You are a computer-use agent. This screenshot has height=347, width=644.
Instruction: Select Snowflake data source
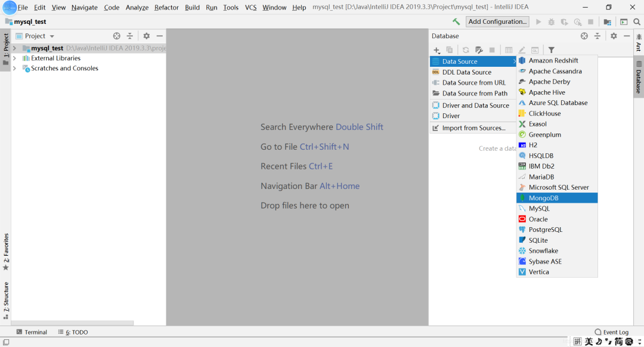tap(557, 251)
